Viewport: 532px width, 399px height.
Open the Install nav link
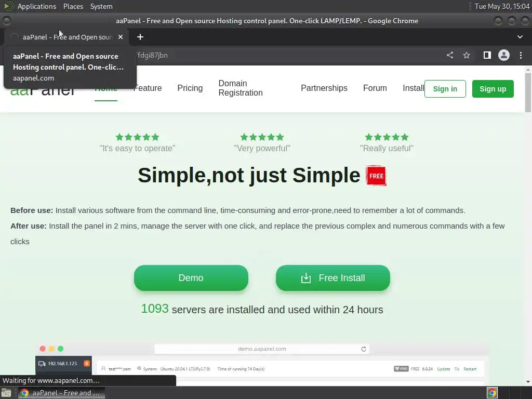click(x=413, y=88)
